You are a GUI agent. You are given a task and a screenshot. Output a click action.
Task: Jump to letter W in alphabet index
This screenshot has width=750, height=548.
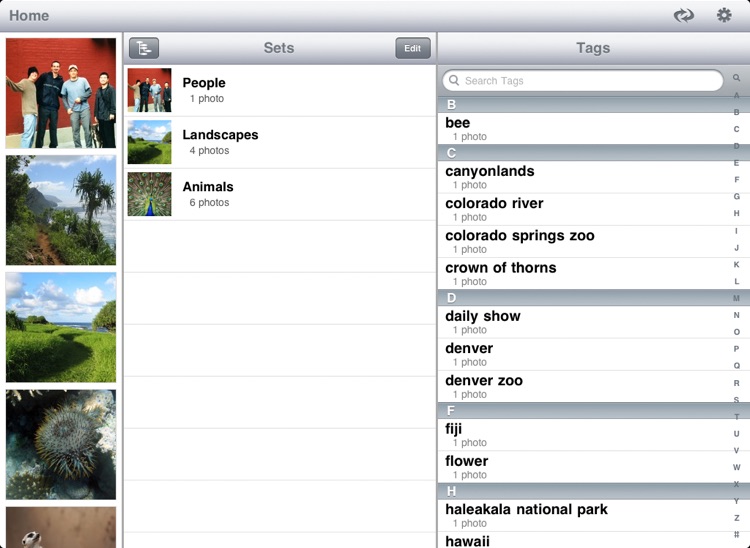pos(737,467)
